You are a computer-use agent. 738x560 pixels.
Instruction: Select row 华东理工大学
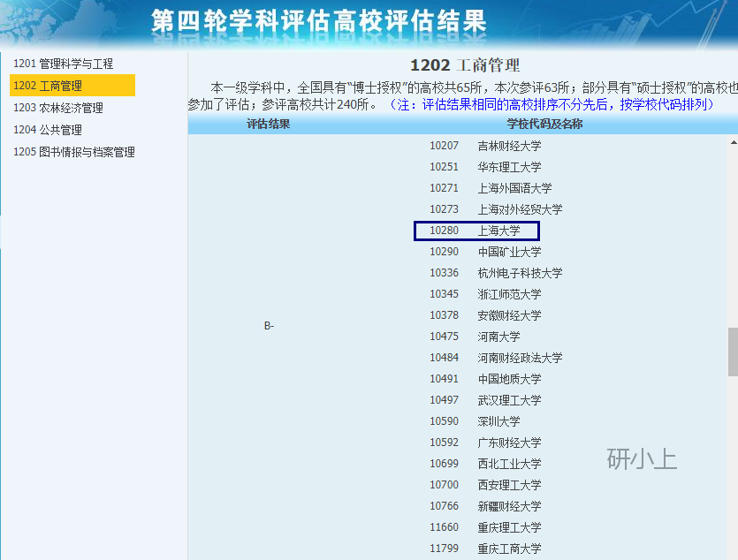pos(485,167)
